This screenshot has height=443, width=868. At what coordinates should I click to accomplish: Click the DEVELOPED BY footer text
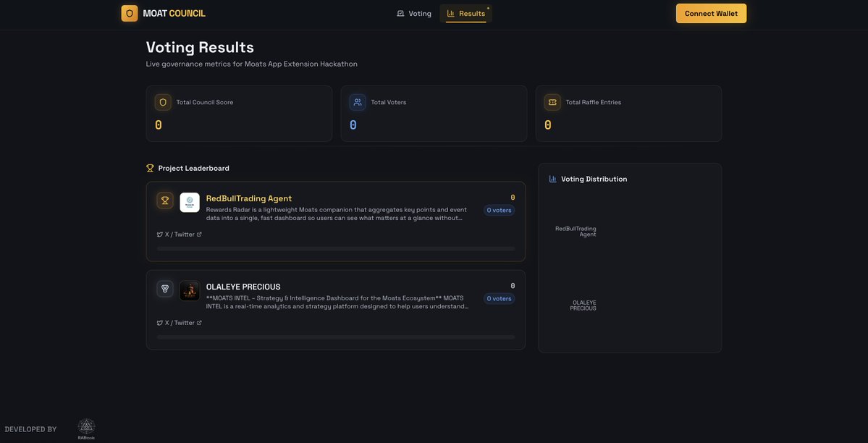click(x=30, y=429)
